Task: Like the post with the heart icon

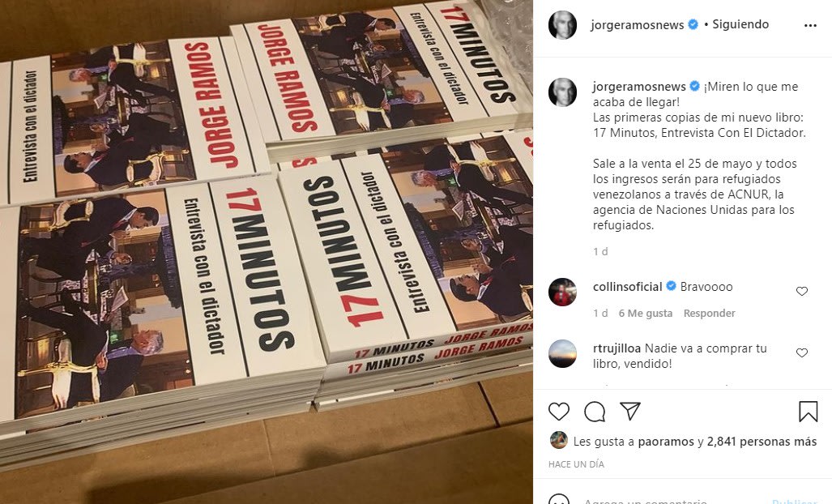Action: pyautogui.click(x=559, y=412)
